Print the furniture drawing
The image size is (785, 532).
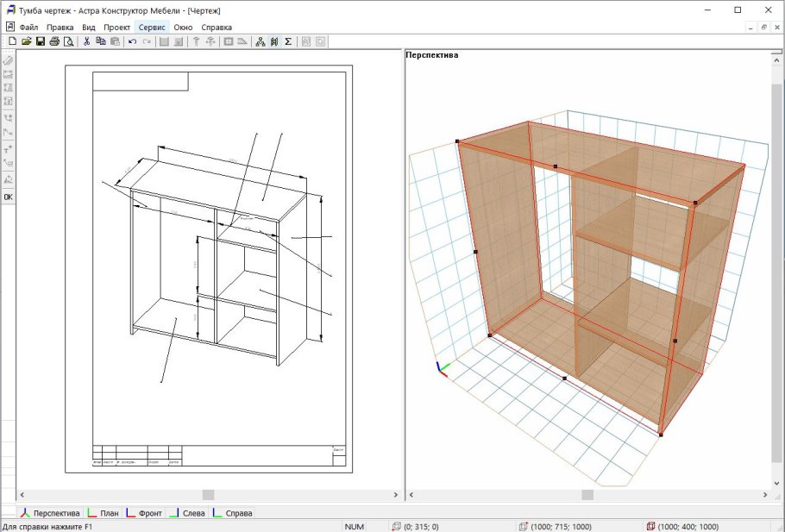coord(53,42)
